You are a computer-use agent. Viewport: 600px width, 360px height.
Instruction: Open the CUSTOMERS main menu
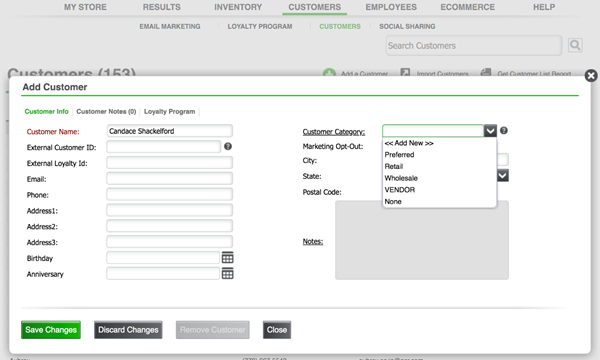[x=315, y=7]
